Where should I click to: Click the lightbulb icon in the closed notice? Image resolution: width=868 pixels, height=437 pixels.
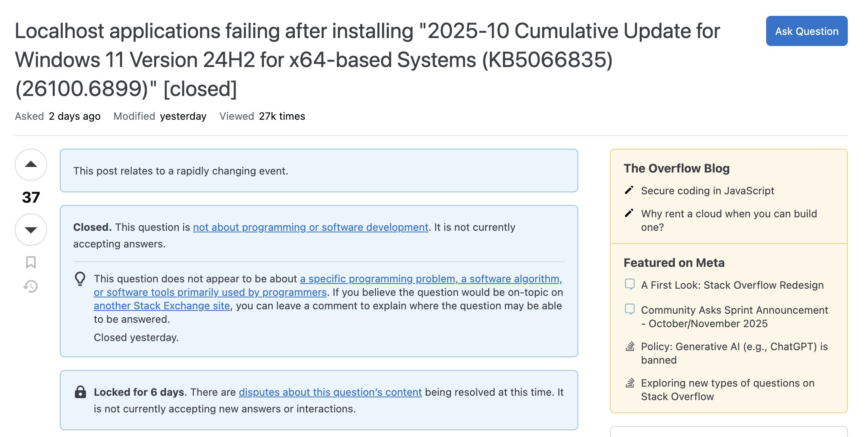point(80,279)
